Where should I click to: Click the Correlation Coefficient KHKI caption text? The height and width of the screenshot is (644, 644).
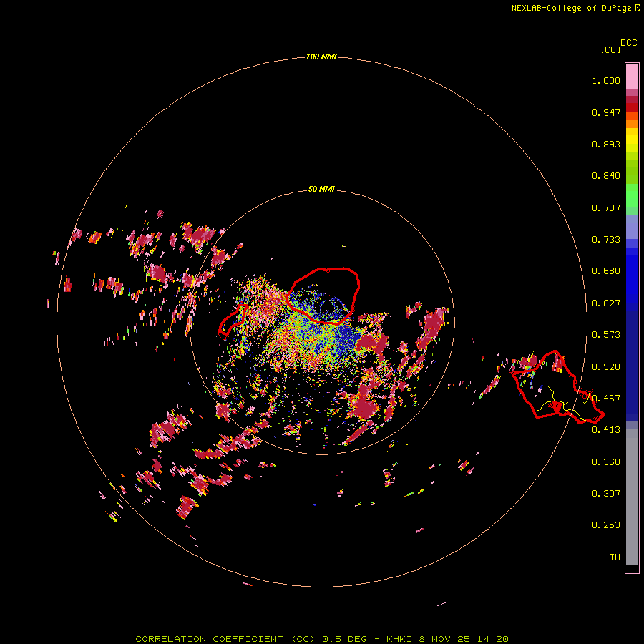point(322,639)
